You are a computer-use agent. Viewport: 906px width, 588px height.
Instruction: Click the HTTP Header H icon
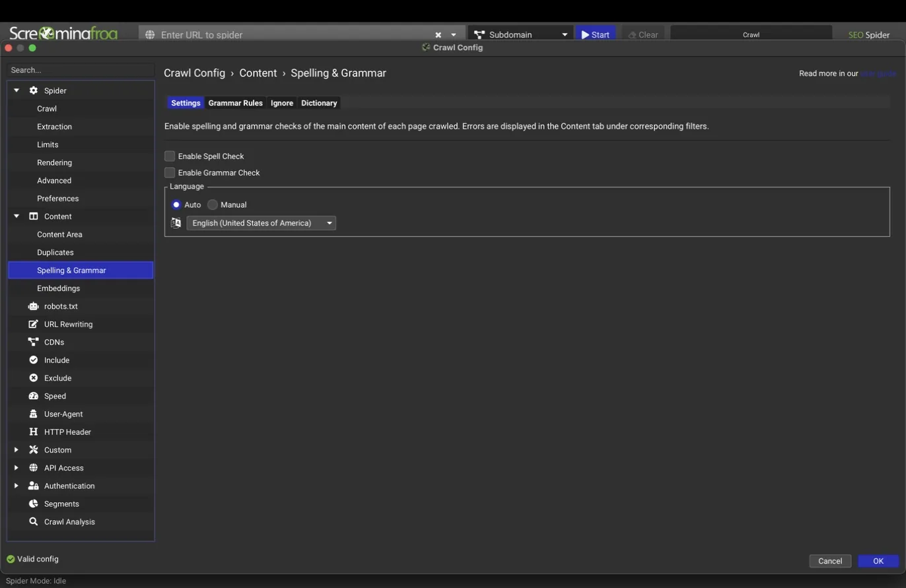point(34,432)
